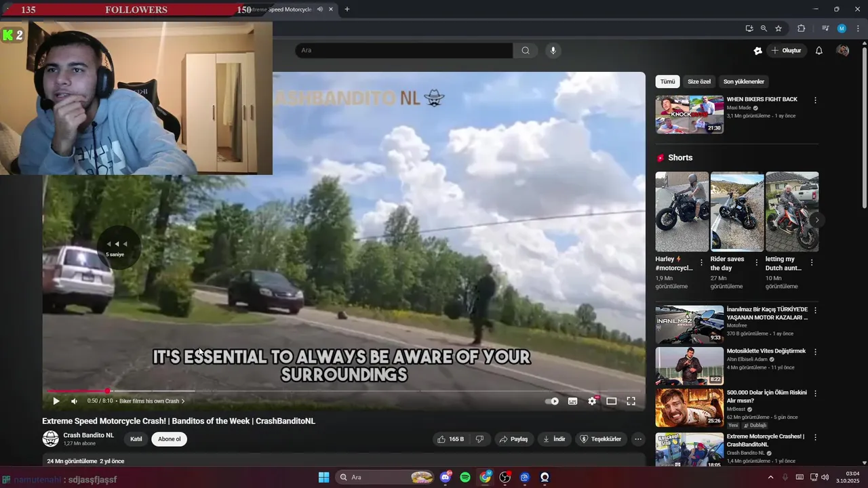Select the Size özel filter chip
The height and width of the screenshot is (488, 868).
pos(699,81)
